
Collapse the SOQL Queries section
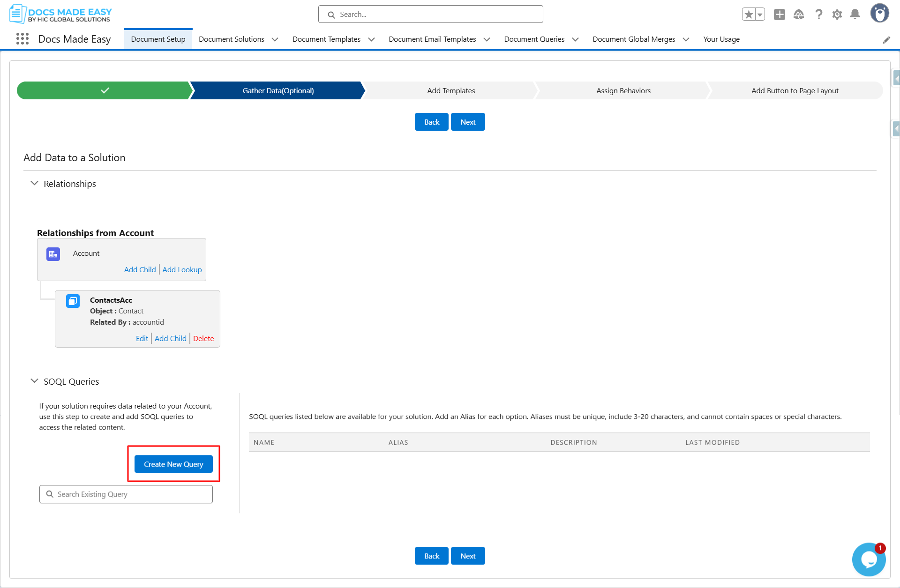34,381
